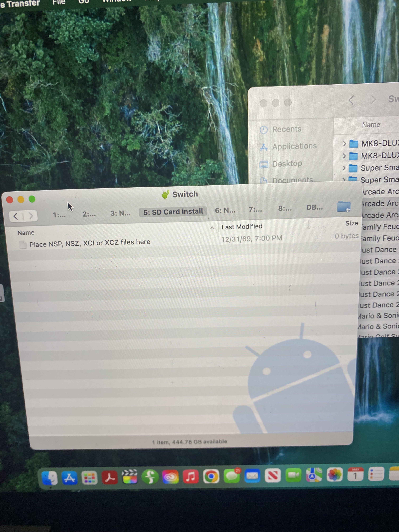Select the '5: SD Card install' tab
This screenshot has height=532, width=399.
173,212
